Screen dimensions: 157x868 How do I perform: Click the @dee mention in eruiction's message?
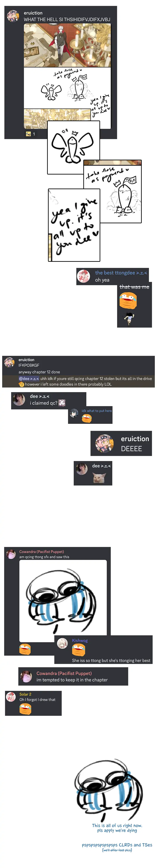[29, 378]
